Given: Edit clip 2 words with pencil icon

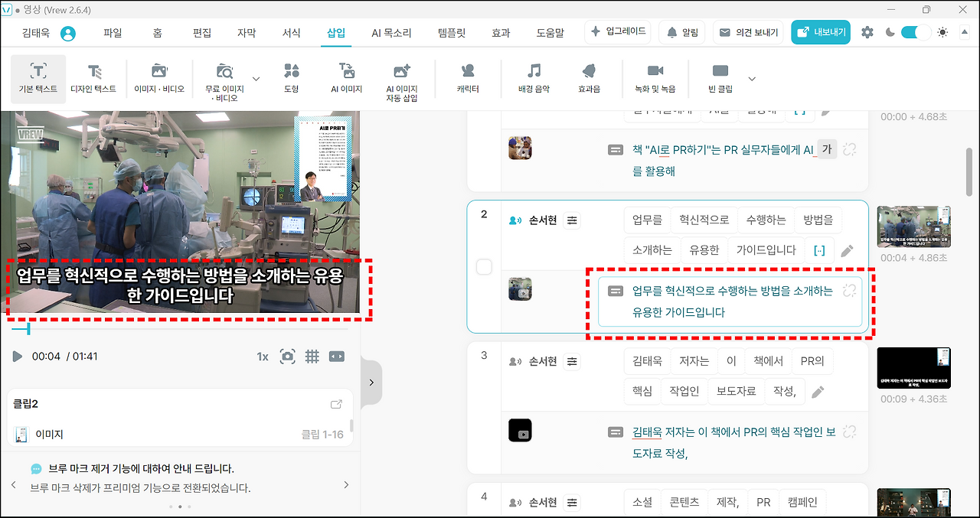Looking at the screenshot, I should click(847, 251).
